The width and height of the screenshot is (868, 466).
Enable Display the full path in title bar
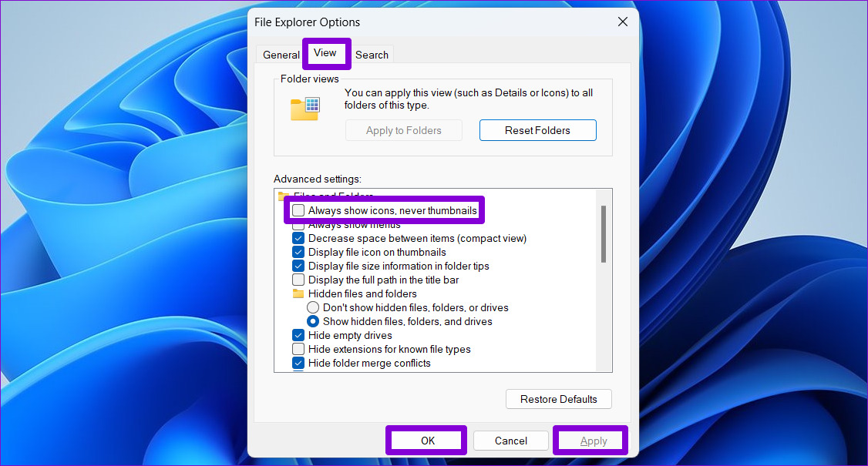point(298,280)
